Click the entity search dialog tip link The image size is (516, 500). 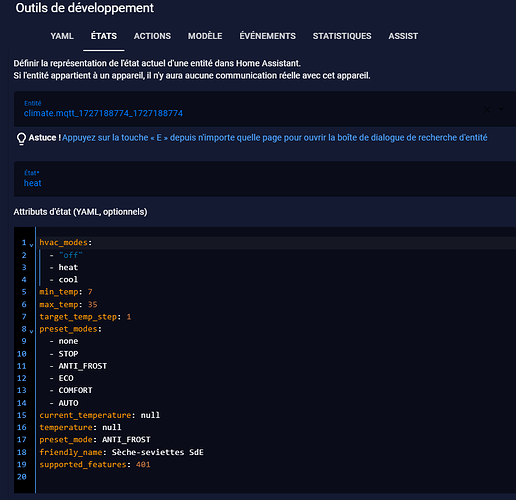(275, 138)
